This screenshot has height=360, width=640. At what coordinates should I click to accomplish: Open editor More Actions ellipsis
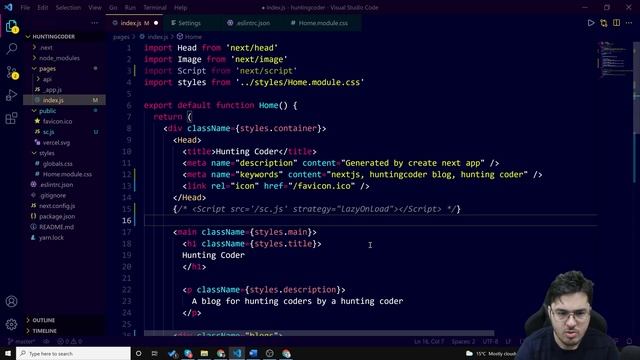(629, 23)
